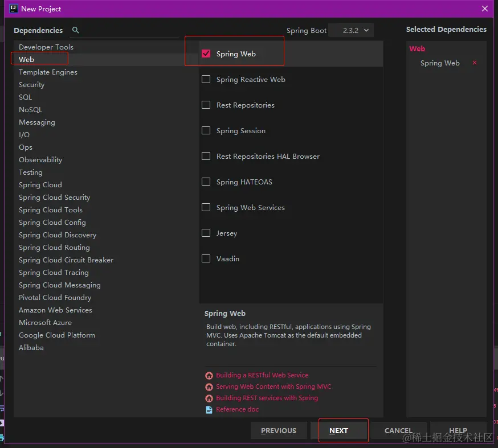Tick the Spring HATEOAS checkbox
This screenshot has width=498, height=448.
click(206, 182)
